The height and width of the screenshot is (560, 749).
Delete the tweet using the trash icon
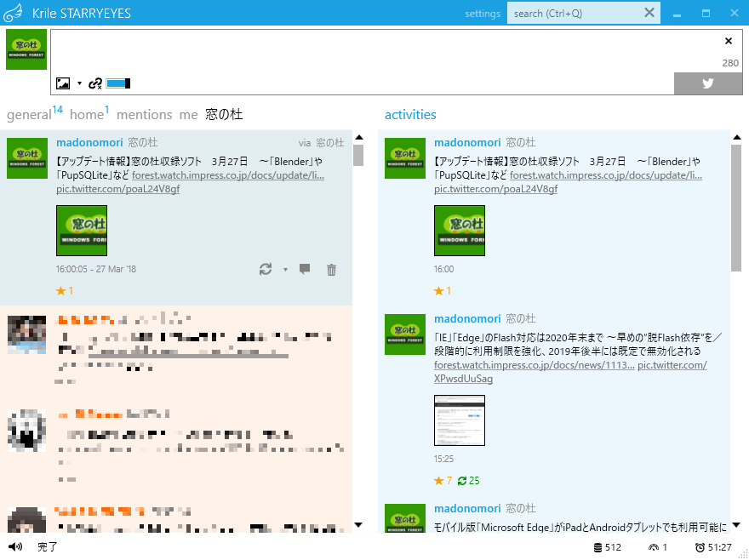pos(331,269)
